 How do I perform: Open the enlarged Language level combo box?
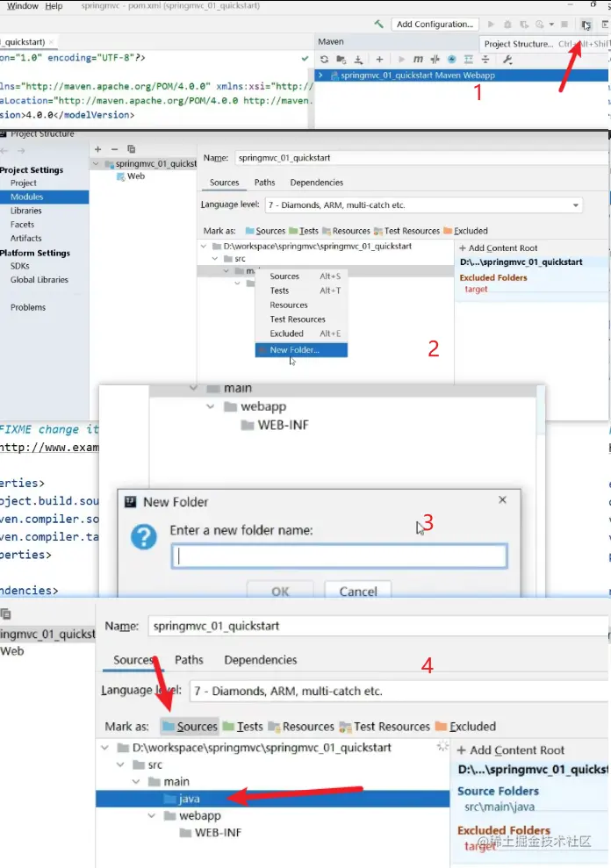[x=399, y=691]
